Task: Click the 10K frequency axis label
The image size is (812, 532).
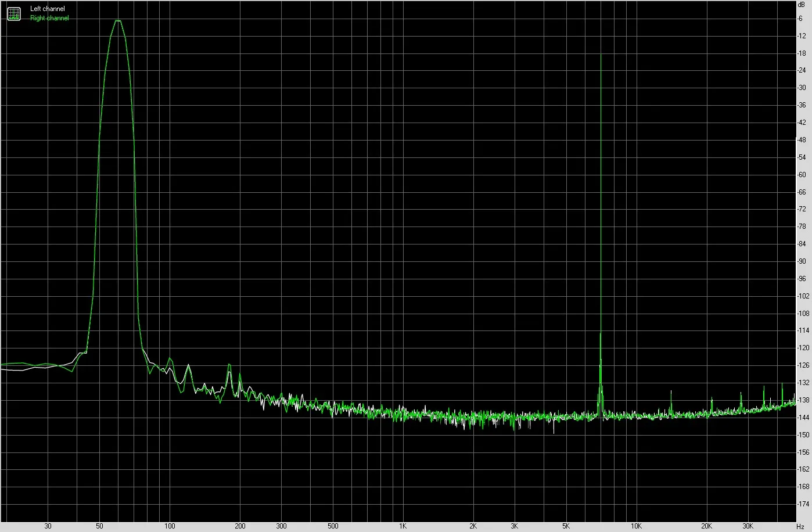Action: click(x=636, y=526)
